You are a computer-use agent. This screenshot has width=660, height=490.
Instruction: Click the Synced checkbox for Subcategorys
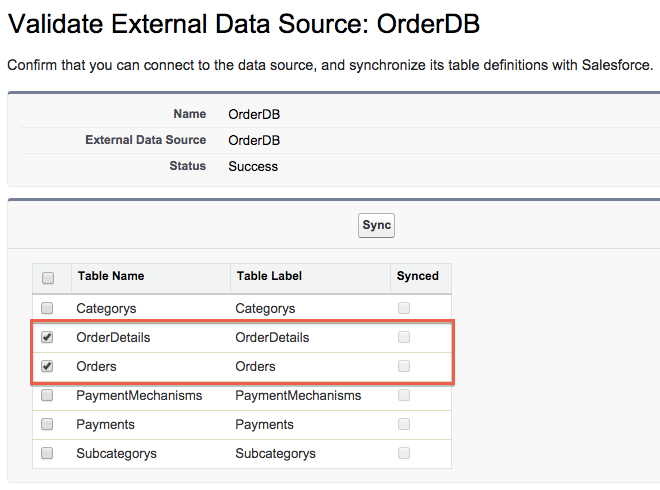point(404,454)
